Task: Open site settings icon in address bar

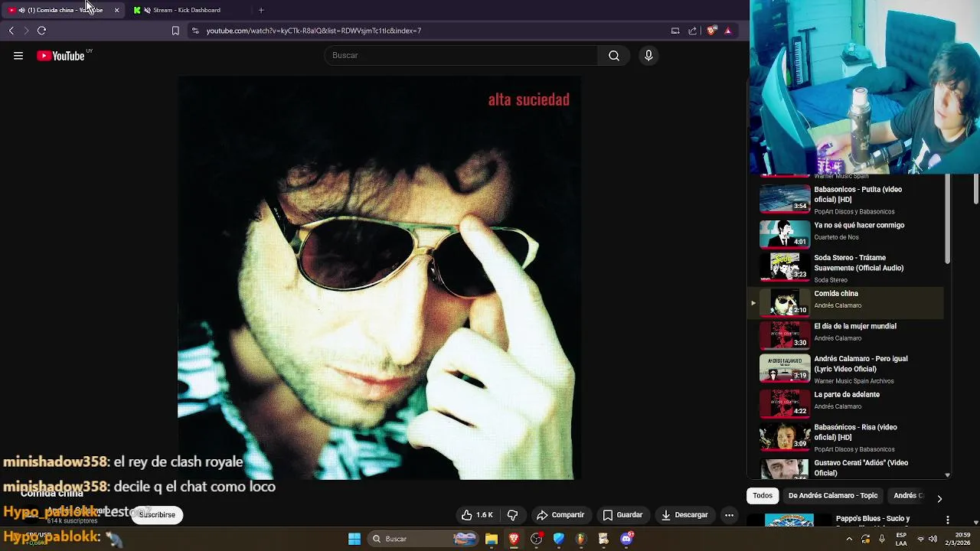Action: [195, 31]
